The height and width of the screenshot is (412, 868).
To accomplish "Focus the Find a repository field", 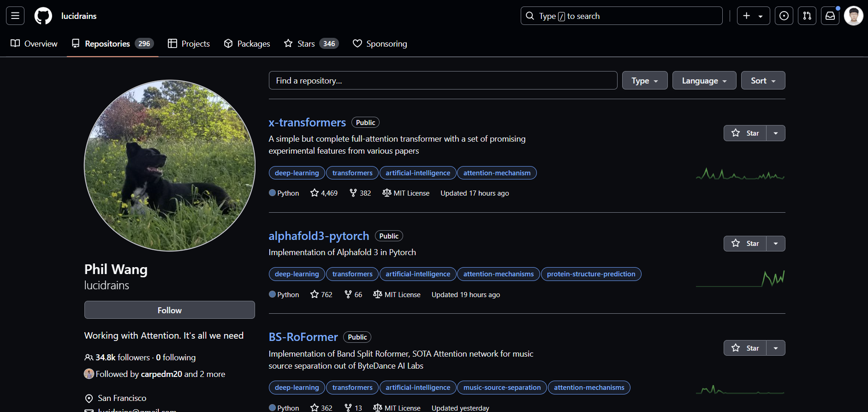I will pyautogui.click(x=443, y=80).
